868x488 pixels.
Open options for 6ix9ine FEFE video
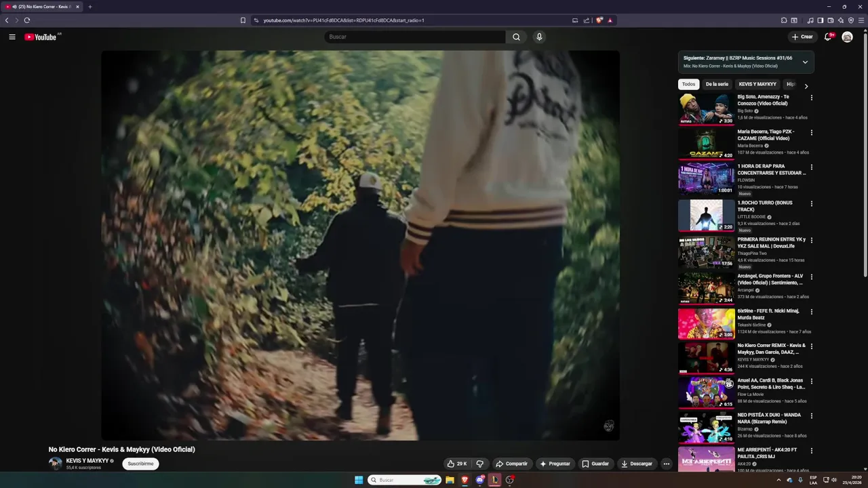(x=811, y=312)
